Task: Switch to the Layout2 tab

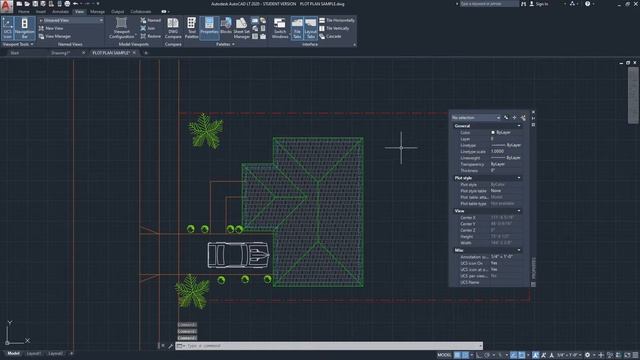Action: click(x=56, y=353)
